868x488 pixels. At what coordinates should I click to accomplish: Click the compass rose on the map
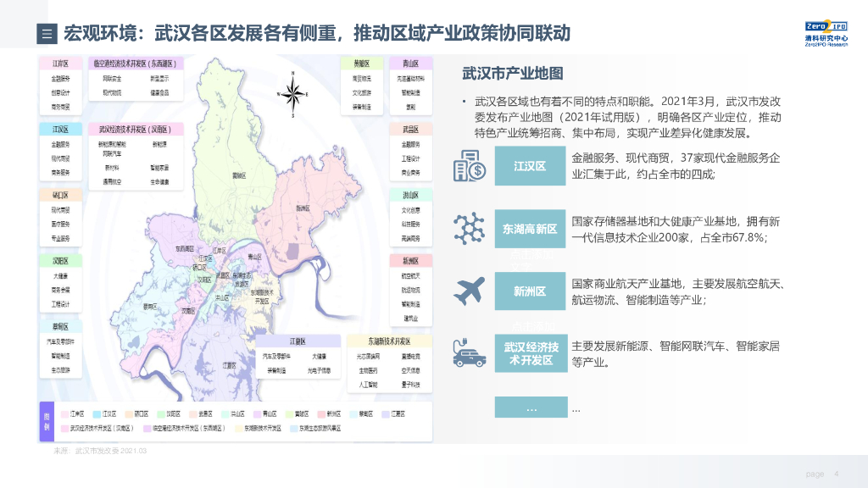tap(292, 95)
